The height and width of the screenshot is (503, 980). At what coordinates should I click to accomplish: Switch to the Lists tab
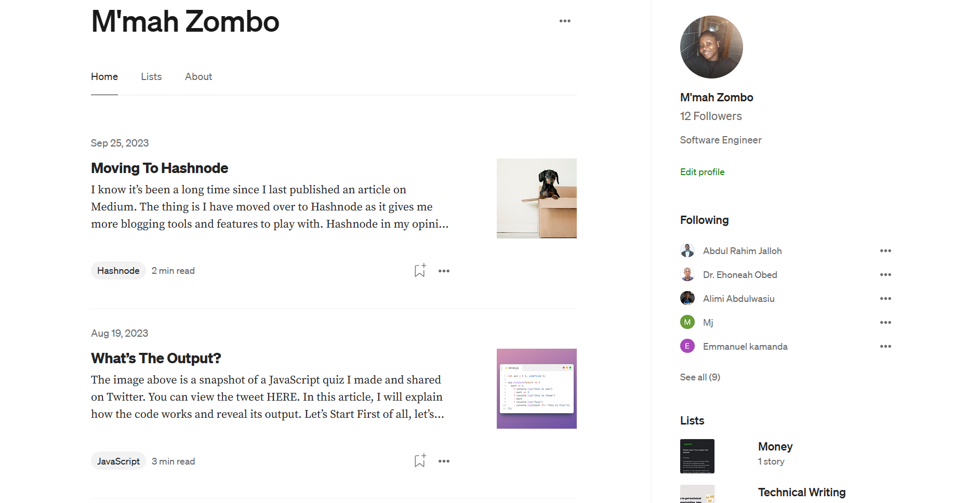[x=151, y=77]
